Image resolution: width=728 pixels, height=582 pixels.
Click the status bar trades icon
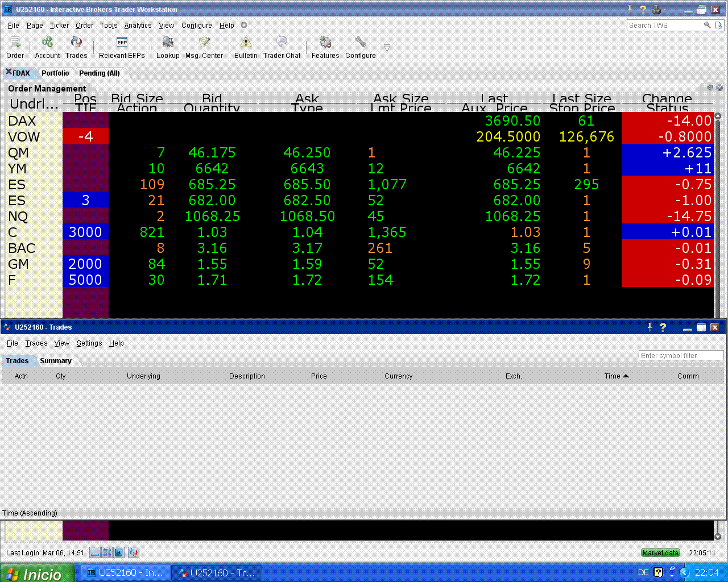(134, 552)
